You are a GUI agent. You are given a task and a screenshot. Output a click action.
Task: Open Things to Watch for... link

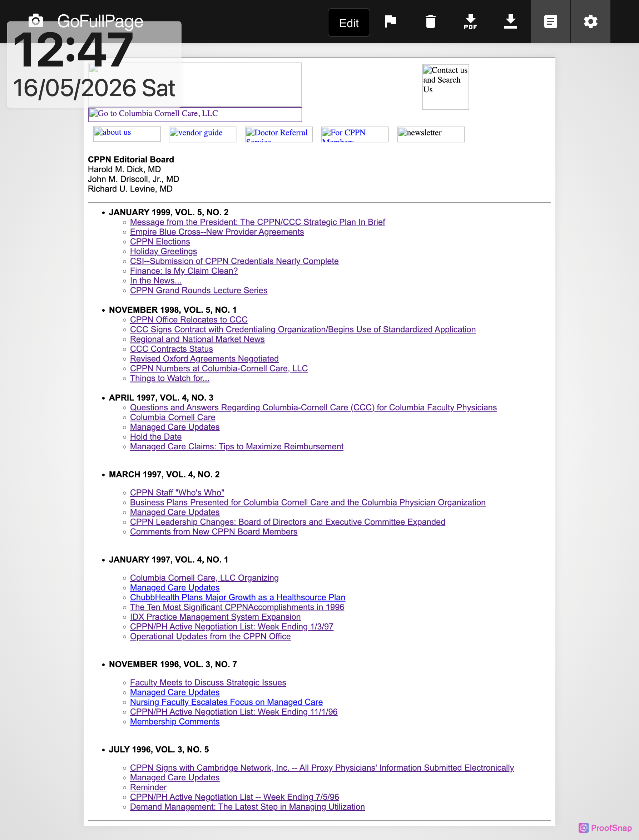[x=170, y=379]
